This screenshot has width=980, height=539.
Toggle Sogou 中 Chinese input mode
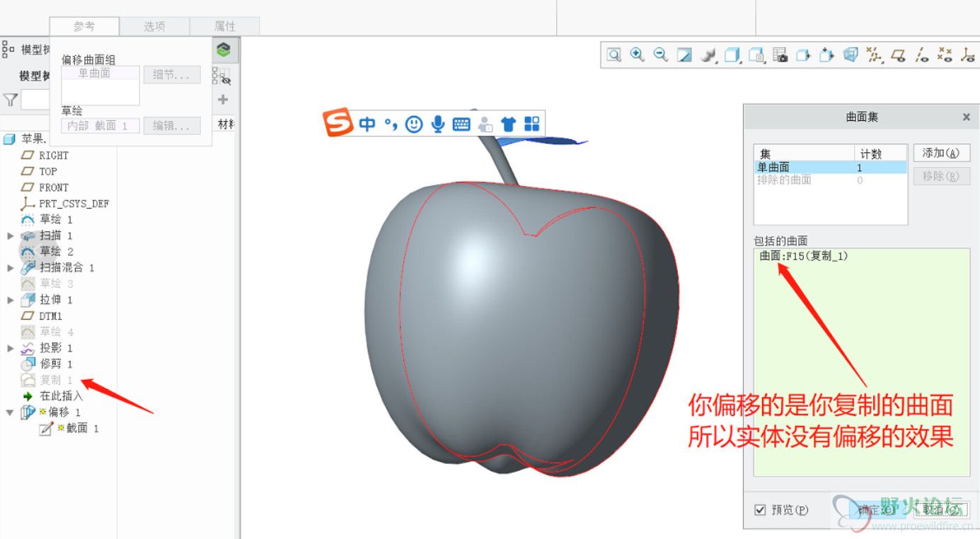[x=367, y=124]
